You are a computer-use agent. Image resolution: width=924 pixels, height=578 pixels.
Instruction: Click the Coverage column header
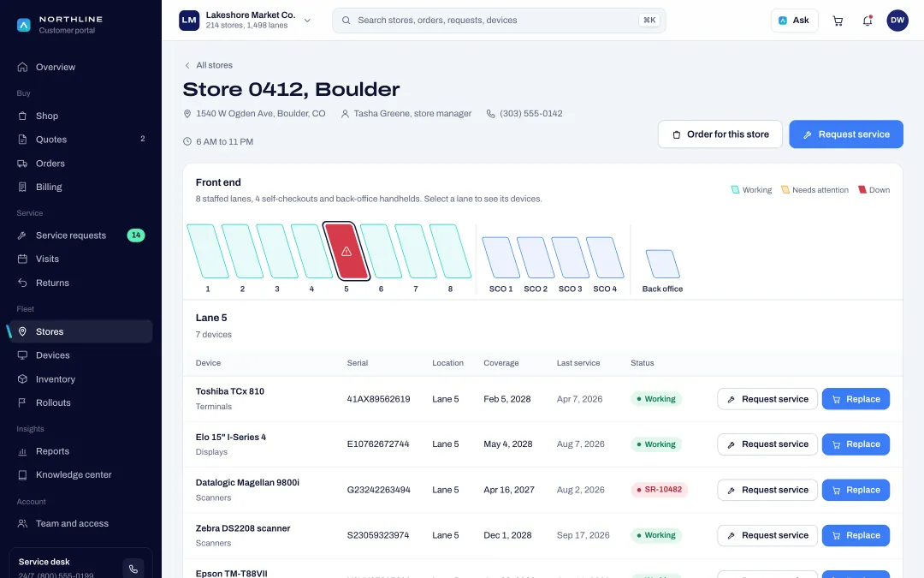click(500, 363)
